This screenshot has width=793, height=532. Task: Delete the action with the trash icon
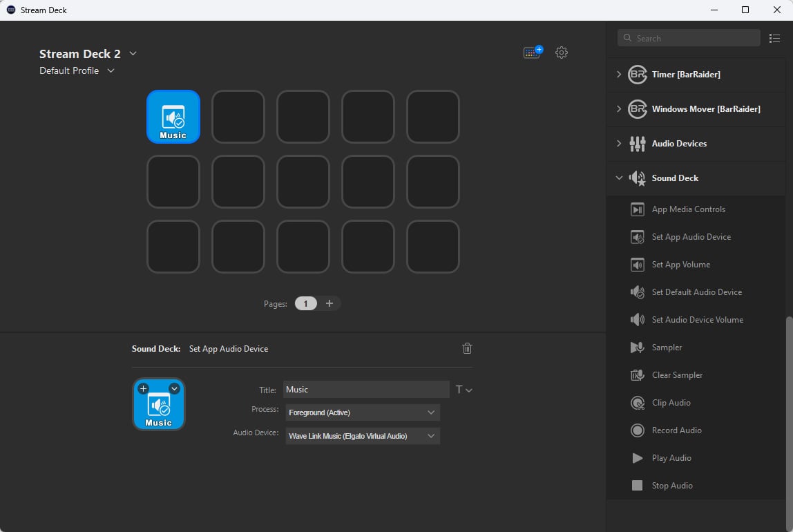[x=467, y=348]
